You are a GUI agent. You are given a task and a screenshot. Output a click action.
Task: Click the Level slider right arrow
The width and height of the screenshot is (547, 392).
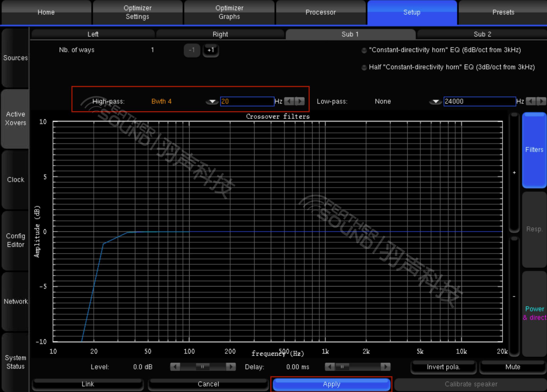click(231, 367)
